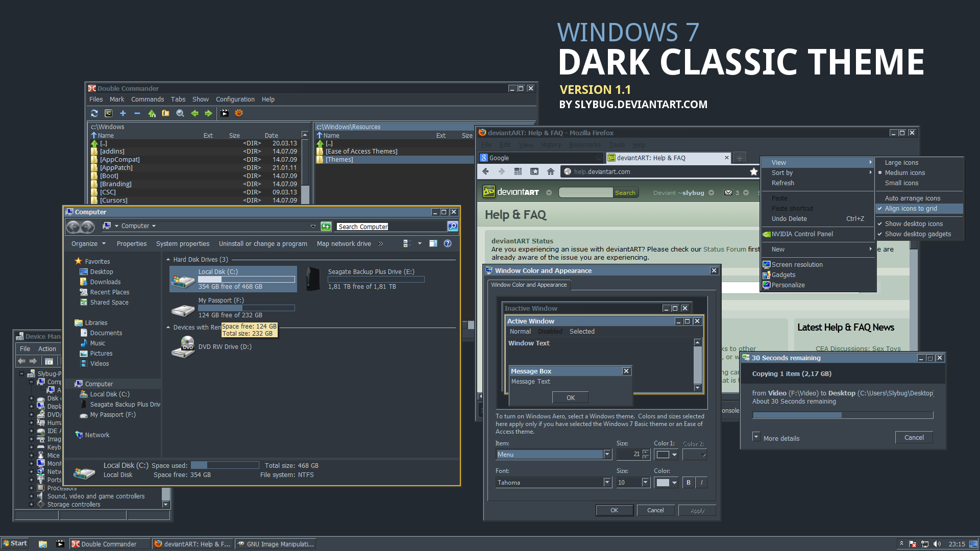Toggle Auto arrange icons option
980x551 pixels.
(919, 198)
